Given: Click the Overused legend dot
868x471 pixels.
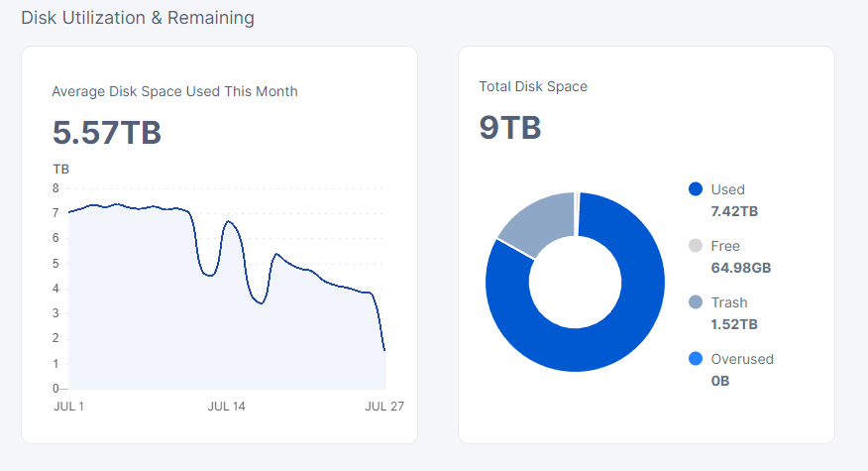Looking at the screenshot, I should (x=695, y=359).
